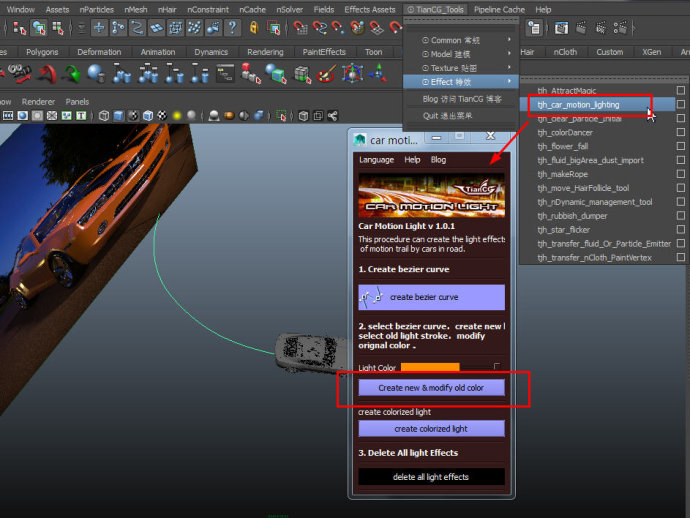Screen dimensions: 690x518
Task: Click option box beside tjh_AttractMagic
Action: pos(681,90)
